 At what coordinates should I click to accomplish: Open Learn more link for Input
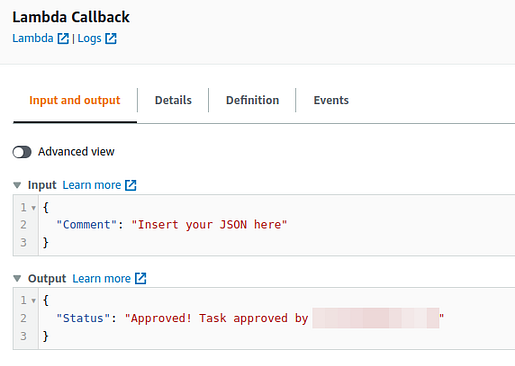click(92, 185)
